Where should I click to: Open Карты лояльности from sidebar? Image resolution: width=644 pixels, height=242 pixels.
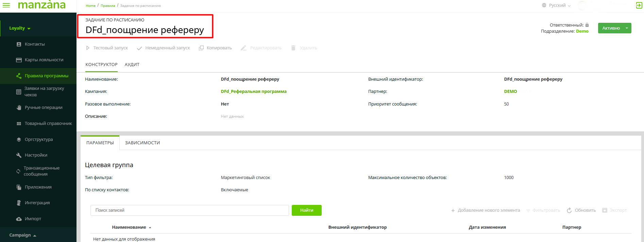point(44,60)
